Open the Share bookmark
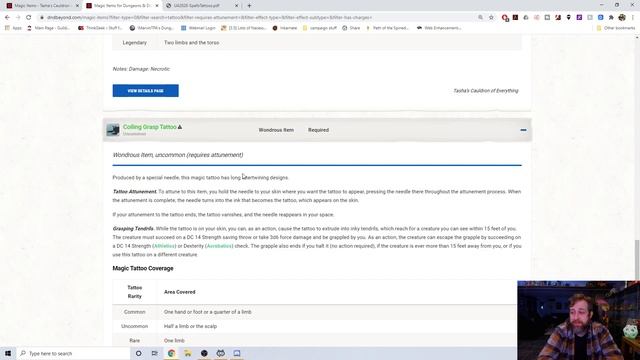Screen dimensions: 640x360 tap(351, 28)
